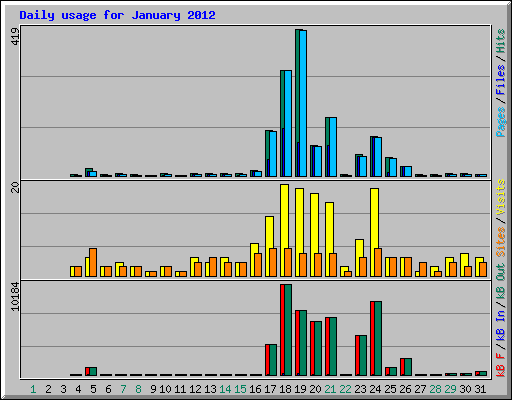
Task: Click the yellow Visits bar for day 24
Action: (x=374, y=232)
